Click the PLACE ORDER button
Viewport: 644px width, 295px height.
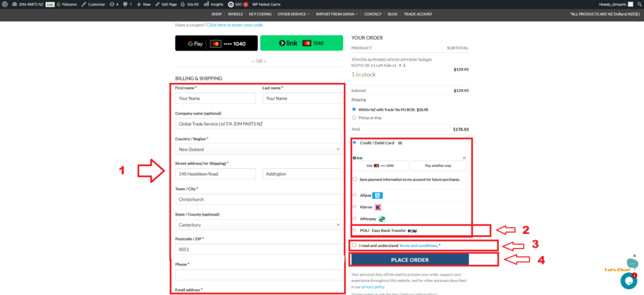click(x=409, y=260)
